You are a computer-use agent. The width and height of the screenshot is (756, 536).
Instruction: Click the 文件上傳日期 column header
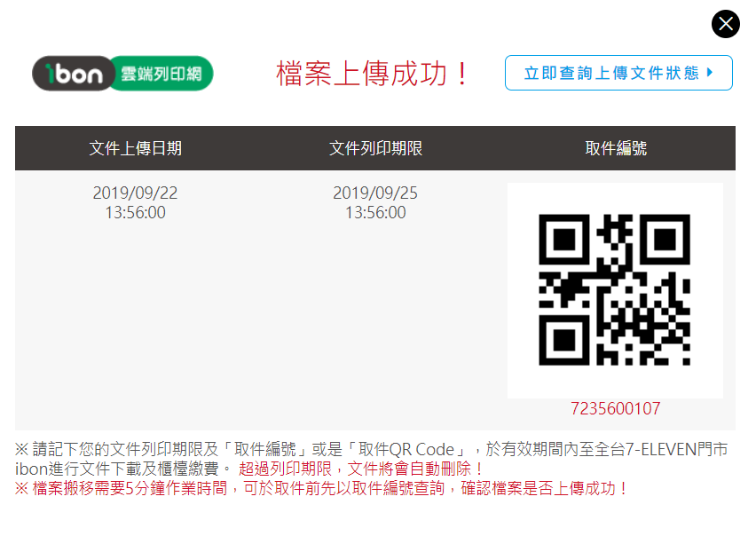136,148
